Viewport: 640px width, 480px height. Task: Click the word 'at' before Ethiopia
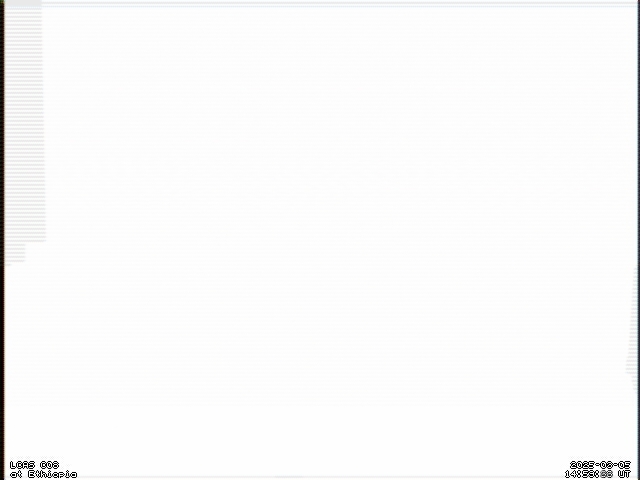tap(16, 474)
